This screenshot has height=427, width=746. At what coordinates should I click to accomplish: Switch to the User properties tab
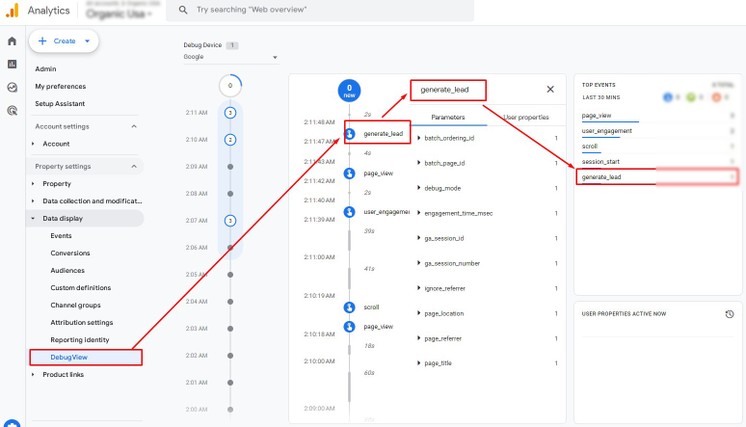[x=526, y=117]
